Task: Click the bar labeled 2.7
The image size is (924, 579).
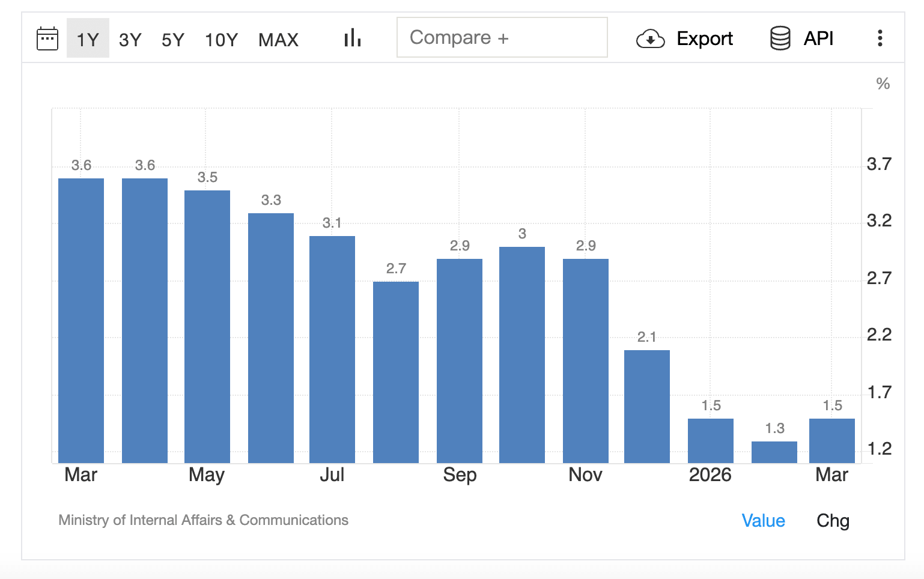Action: (x=396, y=372)
